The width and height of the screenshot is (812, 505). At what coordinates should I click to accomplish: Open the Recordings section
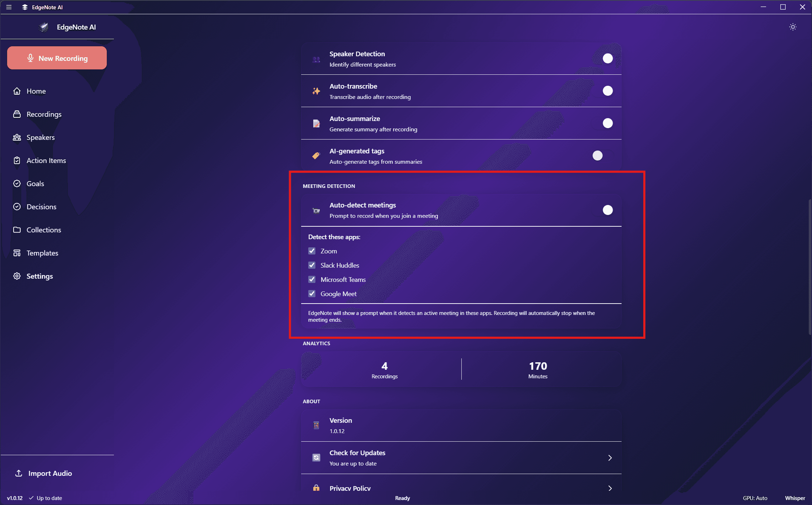pos(44,114)
